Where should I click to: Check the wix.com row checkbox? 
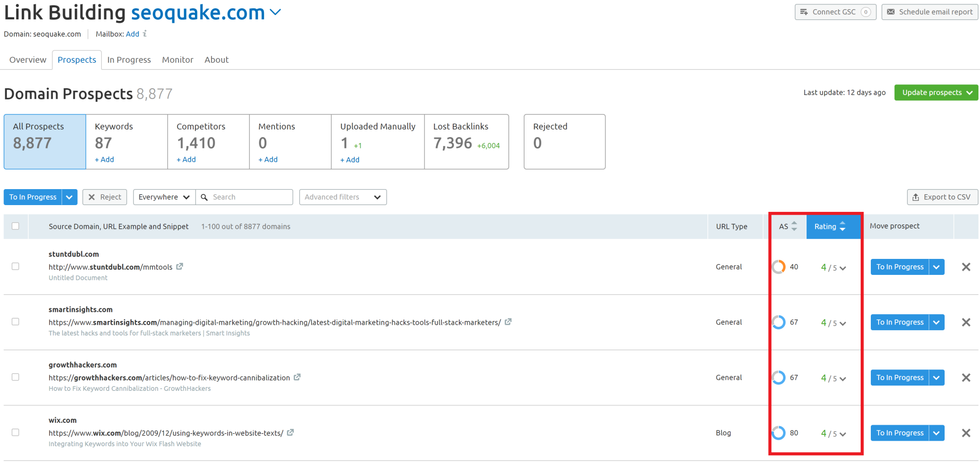coord(16,432)
